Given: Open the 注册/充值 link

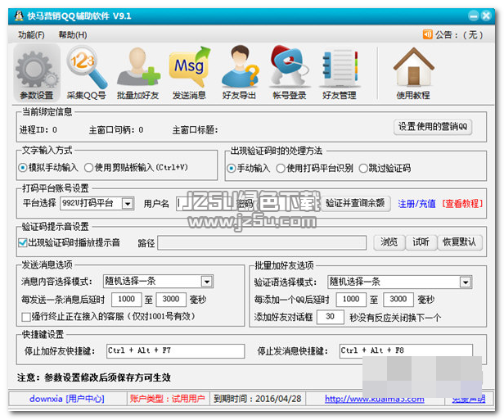Looking at the screenshot, I should (x=417, y=204).
